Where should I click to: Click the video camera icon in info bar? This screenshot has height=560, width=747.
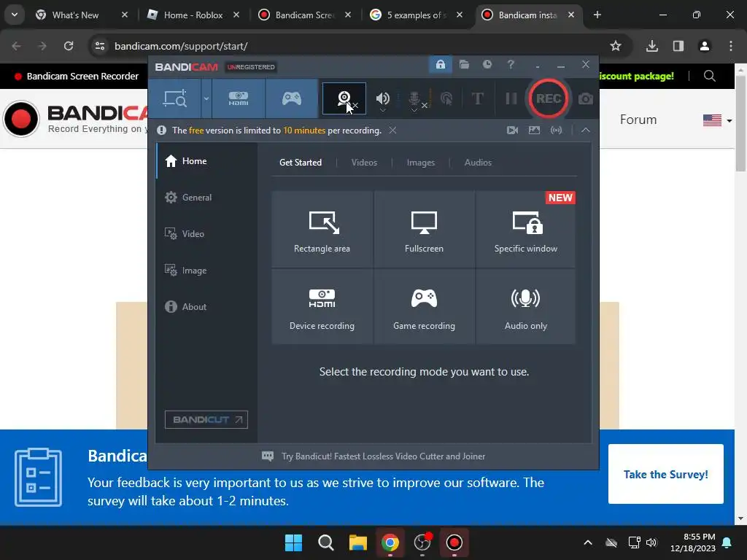[512, 130]
